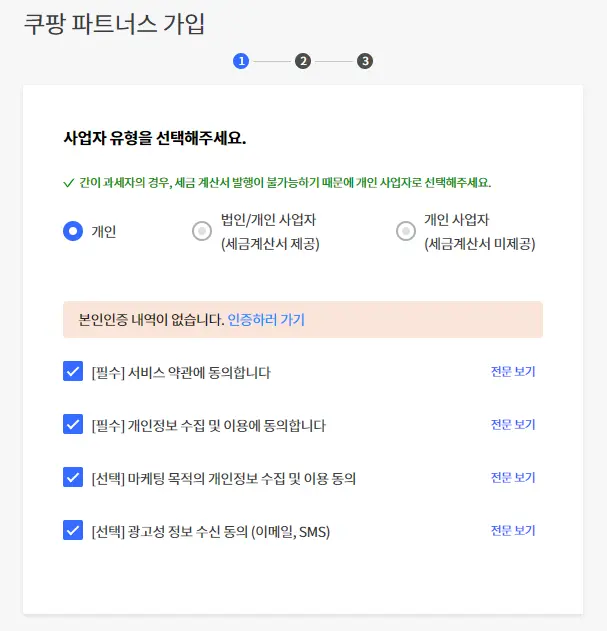Image resolution: width=607 pixels, height=631 pixels.
Task: Click the green checkmark beside 간이 과세자 notice
Action: [x=68, y=184]
